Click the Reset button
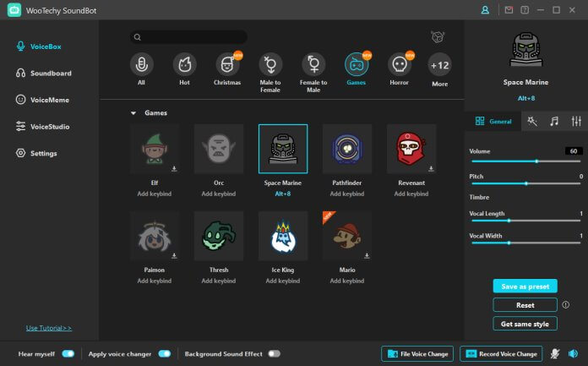 525,305
